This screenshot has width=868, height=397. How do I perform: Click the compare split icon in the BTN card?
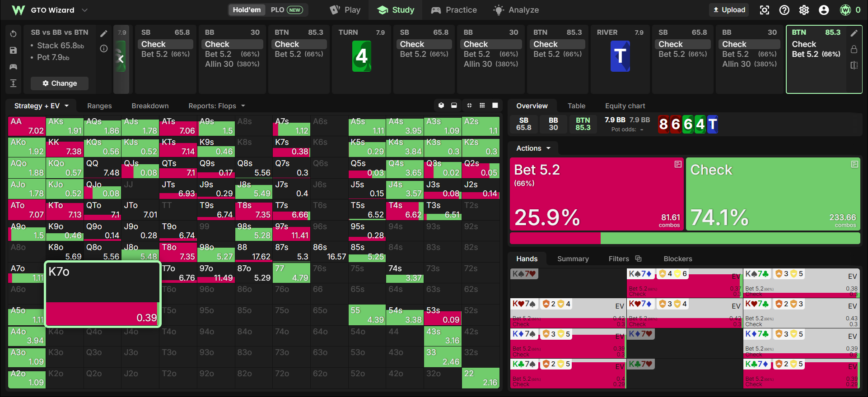(854, 65)
